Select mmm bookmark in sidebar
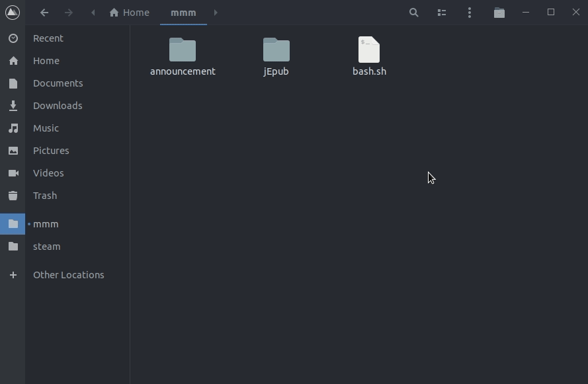The width and height of the screenshot is (588, 384). click(x=46, y=224)
